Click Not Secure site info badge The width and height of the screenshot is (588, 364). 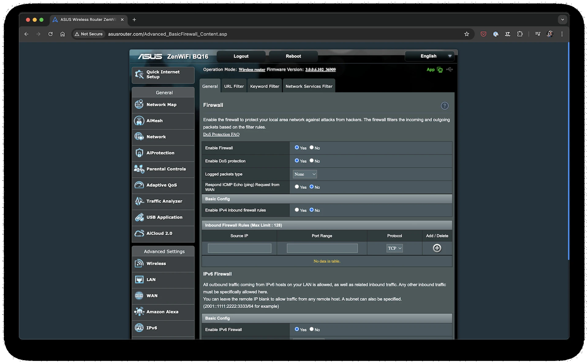(89, 34)
